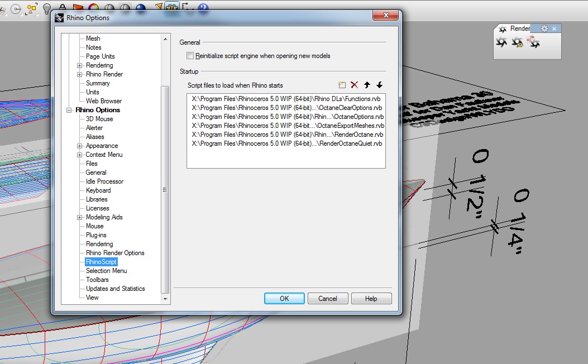Click the red X delete script icon
Screen dimensions: 588x364
click(x=354, y=85)
